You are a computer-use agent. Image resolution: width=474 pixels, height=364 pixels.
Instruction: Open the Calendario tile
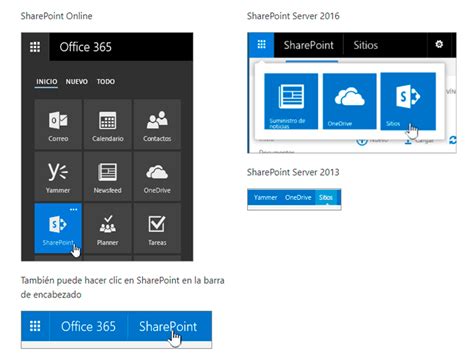coord(108,124)
